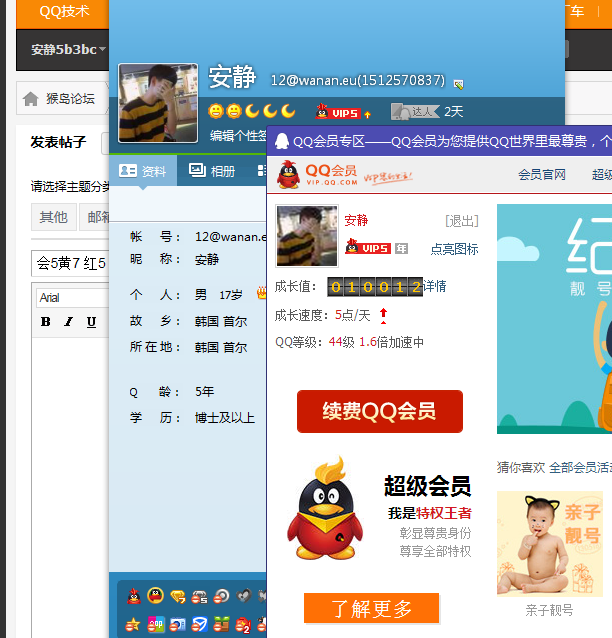Click the grey heart icon in bottom bar
This screenshot has width=612, height=638.
(x=244, y=596)
